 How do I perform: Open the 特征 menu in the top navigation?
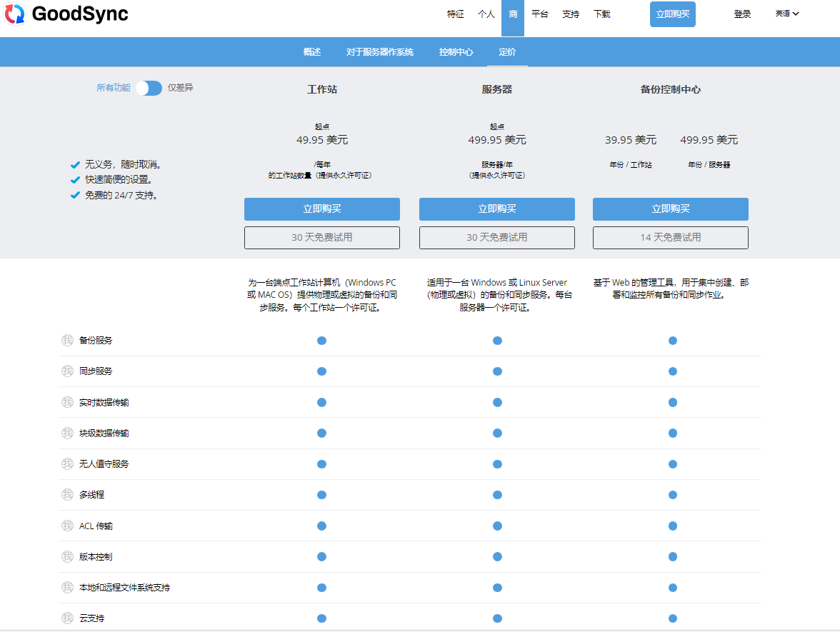[x=456, y=14]
